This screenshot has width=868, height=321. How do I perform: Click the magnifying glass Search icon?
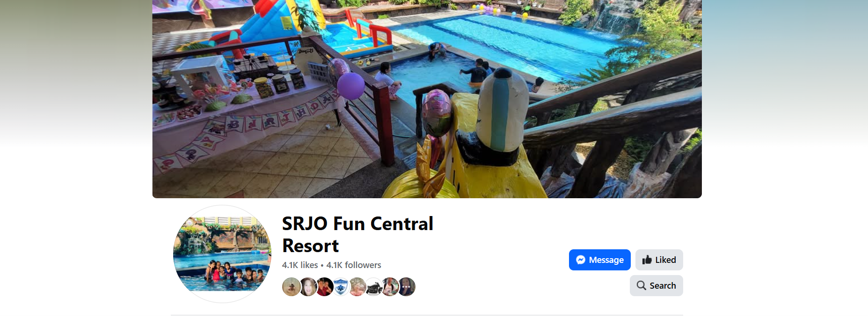click(x=642, y=285)
